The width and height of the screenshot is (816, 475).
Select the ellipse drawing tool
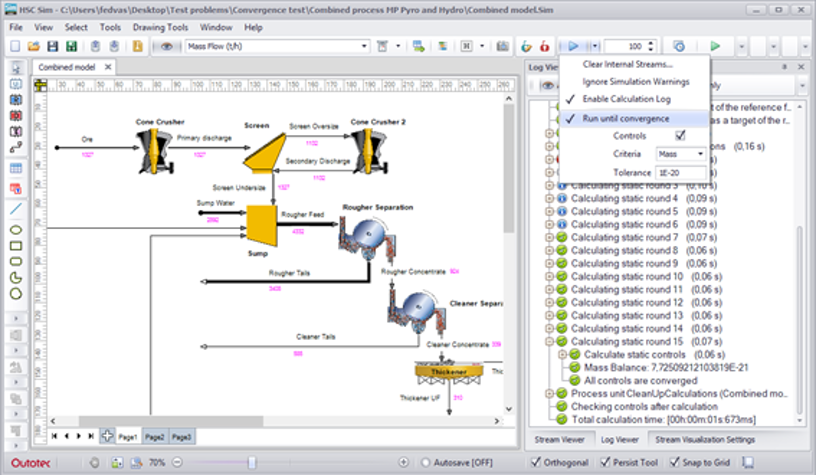coord(16,229)
